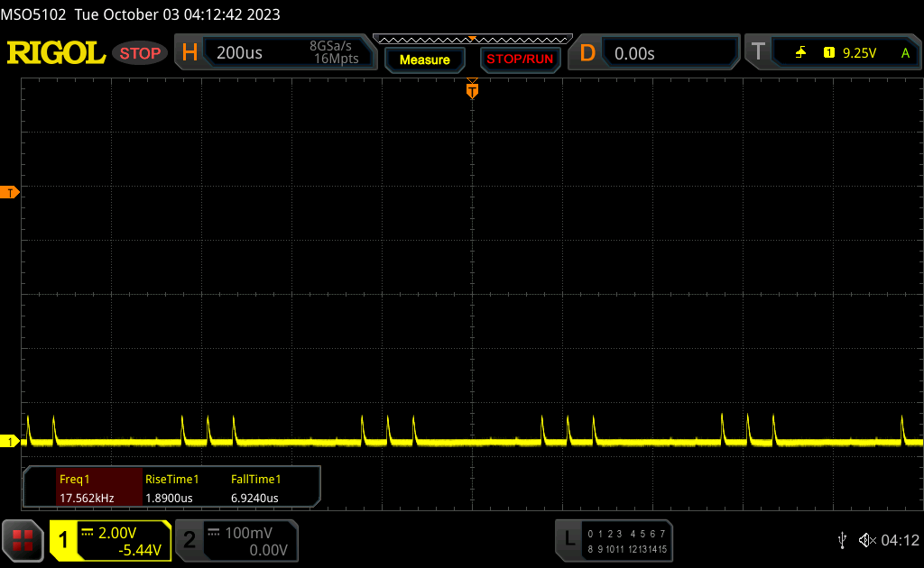This screenshot has width=924, height=568.
Task: Click the channel 1 ground reference marker
Action: (9, 441)
